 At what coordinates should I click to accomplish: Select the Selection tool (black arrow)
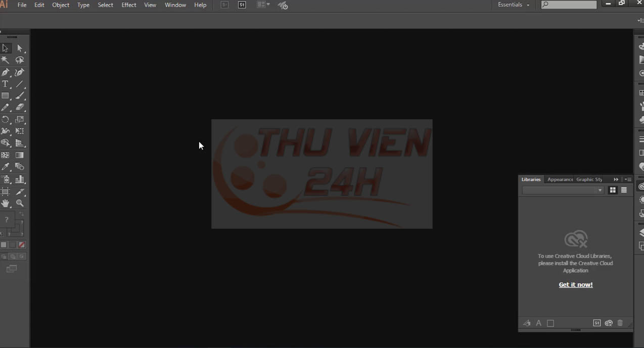coord(6,48)
